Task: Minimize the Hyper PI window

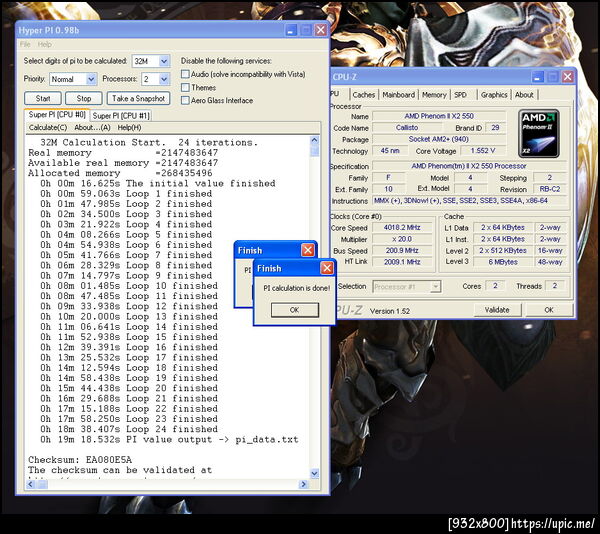Action: pyautogui.click(x=291, y=30)
